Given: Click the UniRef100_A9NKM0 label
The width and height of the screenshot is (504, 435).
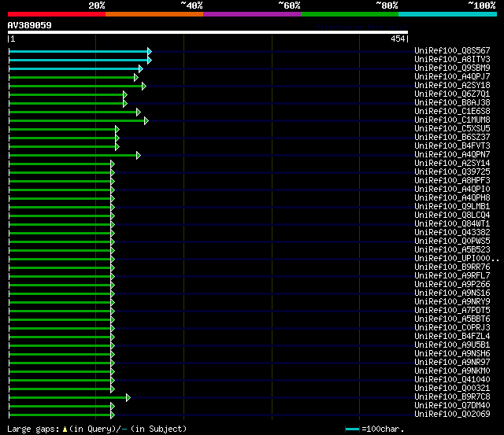Looking at the screenshot, I should 452,371.
